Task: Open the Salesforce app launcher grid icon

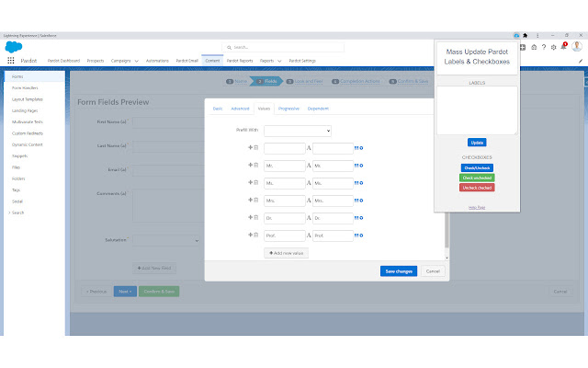Action: coord(11,61)
